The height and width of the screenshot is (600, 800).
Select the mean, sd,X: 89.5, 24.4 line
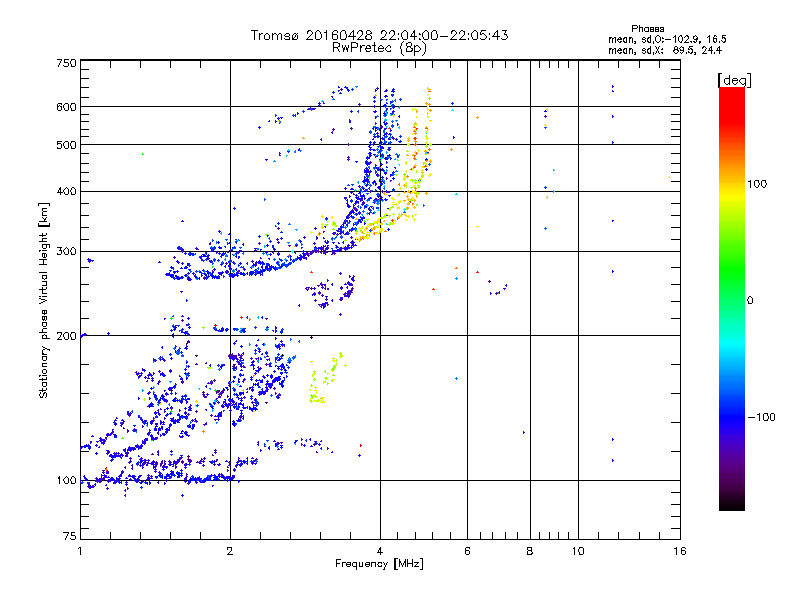tap(665, 50)
